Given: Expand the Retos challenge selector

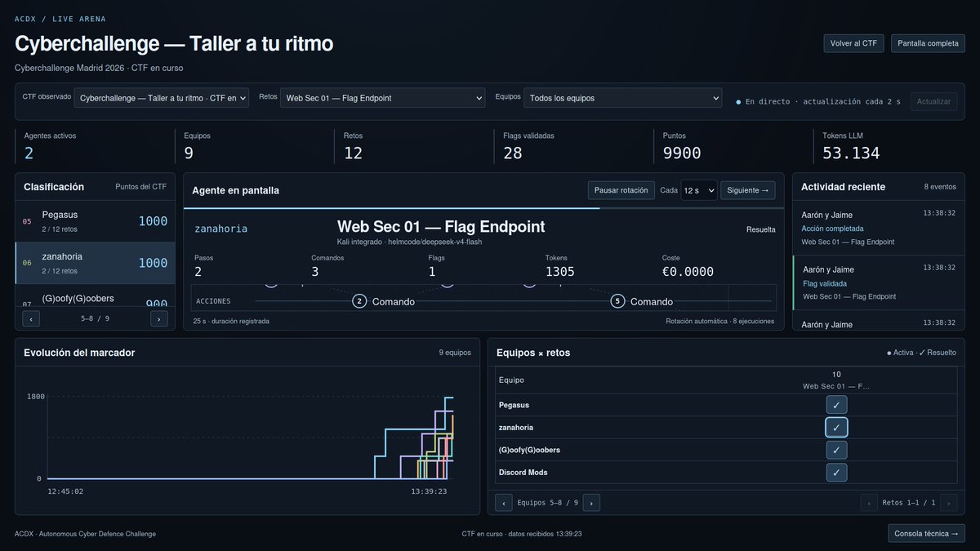Looking at the screenshot, I should pos(382,98).
